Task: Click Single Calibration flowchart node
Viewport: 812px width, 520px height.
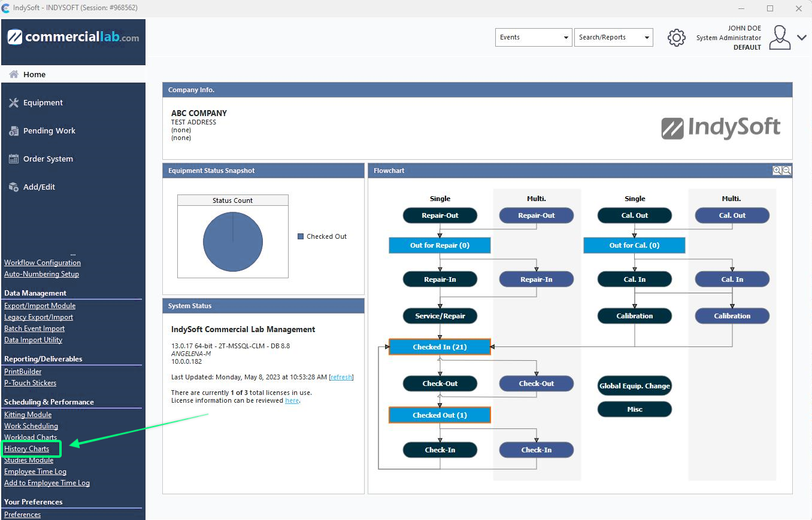Action: coord(635,316)
